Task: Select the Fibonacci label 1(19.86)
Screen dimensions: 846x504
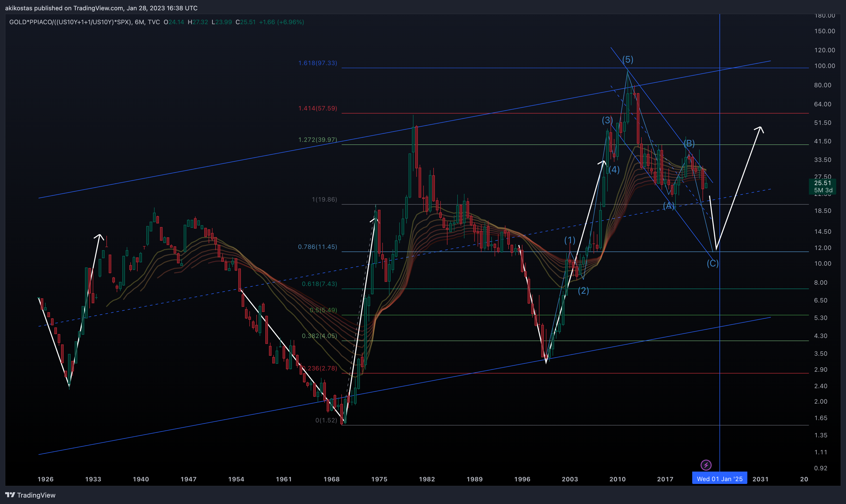Action: [x=324, y=199]
